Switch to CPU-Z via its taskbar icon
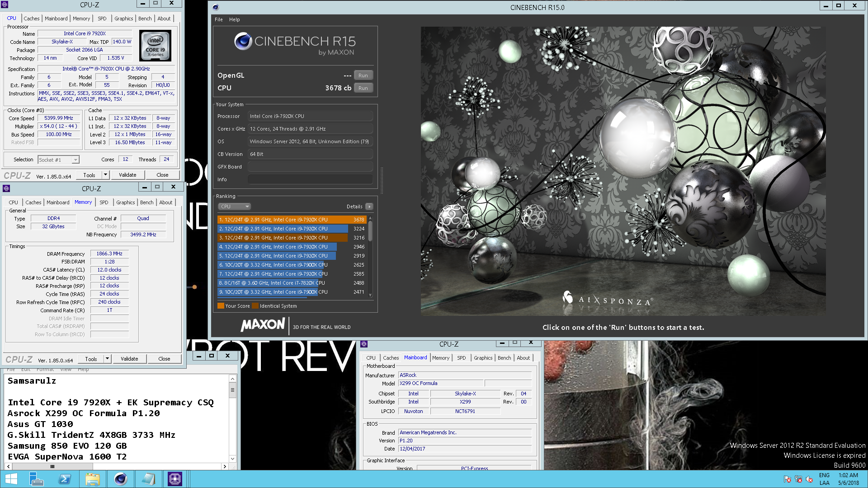 175,479
